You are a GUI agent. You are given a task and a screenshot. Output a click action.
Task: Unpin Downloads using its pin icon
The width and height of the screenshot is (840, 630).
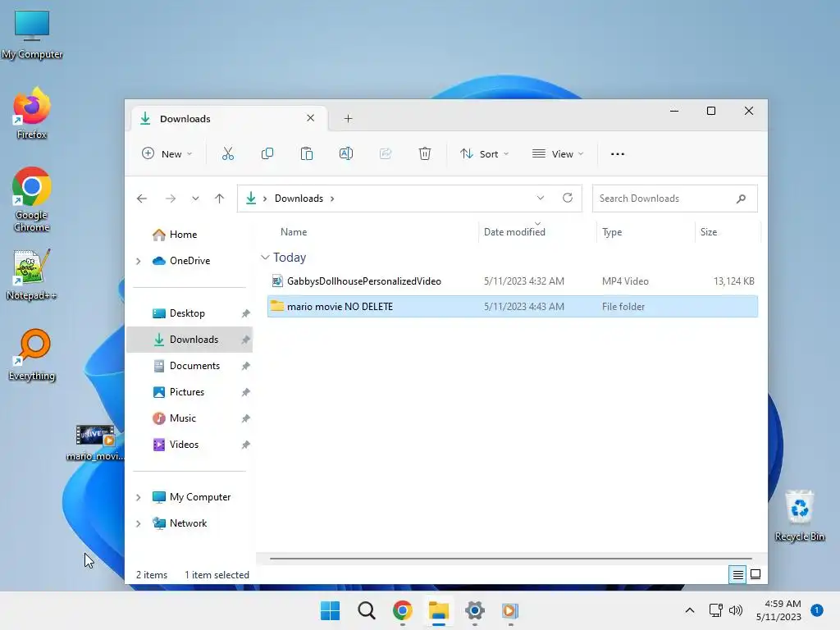tap(245, 340)
